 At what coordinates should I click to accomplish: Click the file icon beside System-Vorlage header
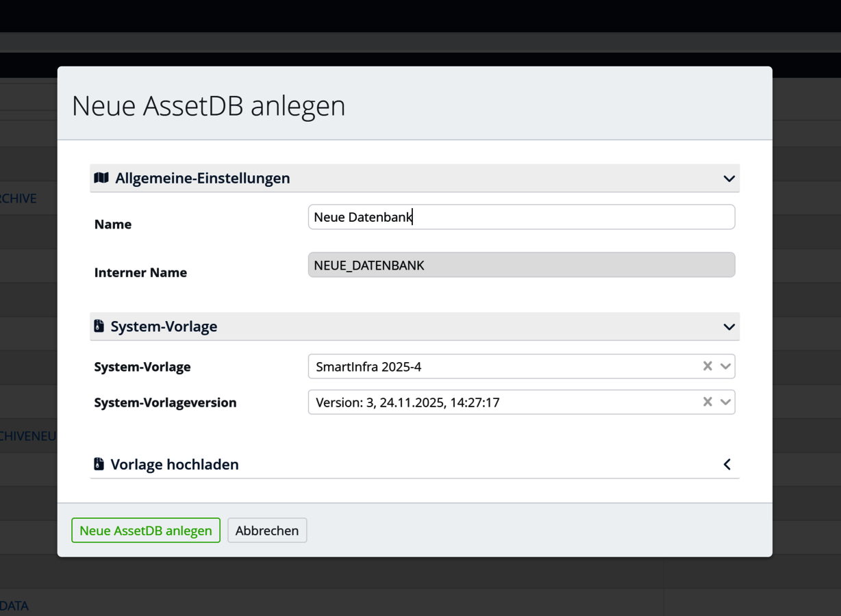[99, 326]
